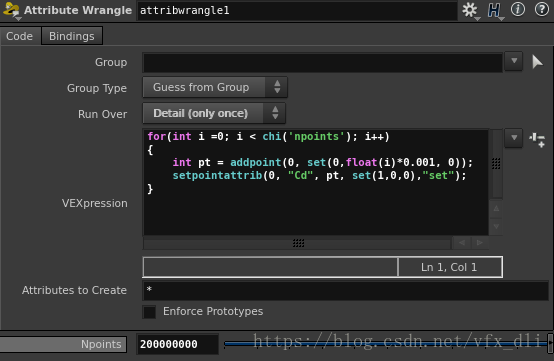This screenshot has height=361, width=554.
Task: Click the Group selection arrow icon
Action: point(537,62)
